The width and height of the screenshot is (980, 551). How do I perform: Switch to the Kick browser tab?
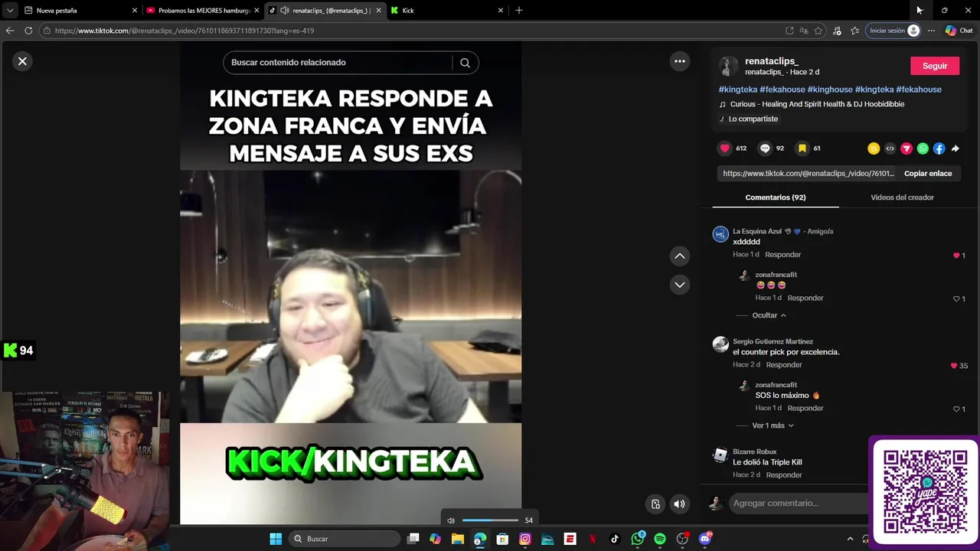point(448,11)
